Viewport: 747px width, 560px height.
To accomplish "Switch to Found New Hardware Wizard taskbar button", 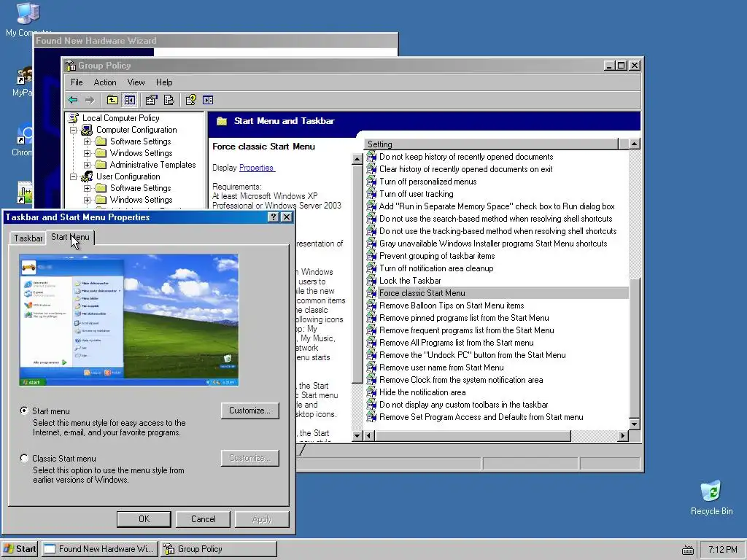I will tap(99, 549).
